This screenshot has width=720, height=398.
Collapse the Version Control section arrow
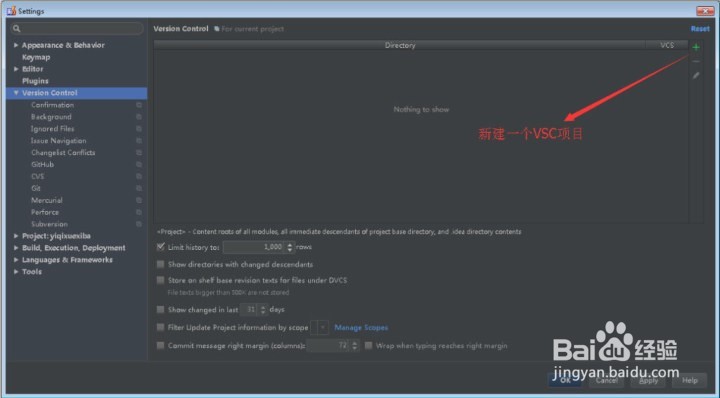click(x=16, y=93)
